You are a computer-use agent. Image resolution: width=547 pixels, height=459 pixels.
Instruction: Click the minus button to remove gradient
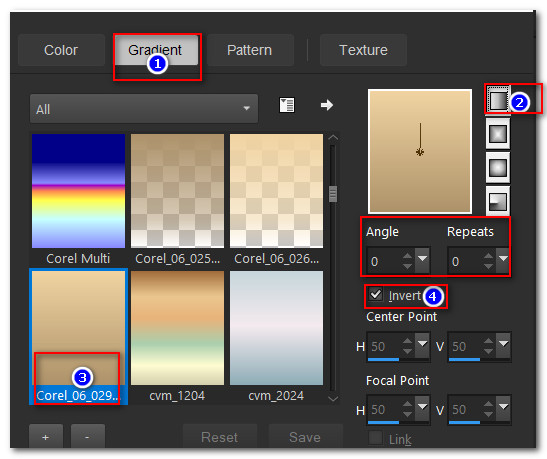tap(88, 437)
